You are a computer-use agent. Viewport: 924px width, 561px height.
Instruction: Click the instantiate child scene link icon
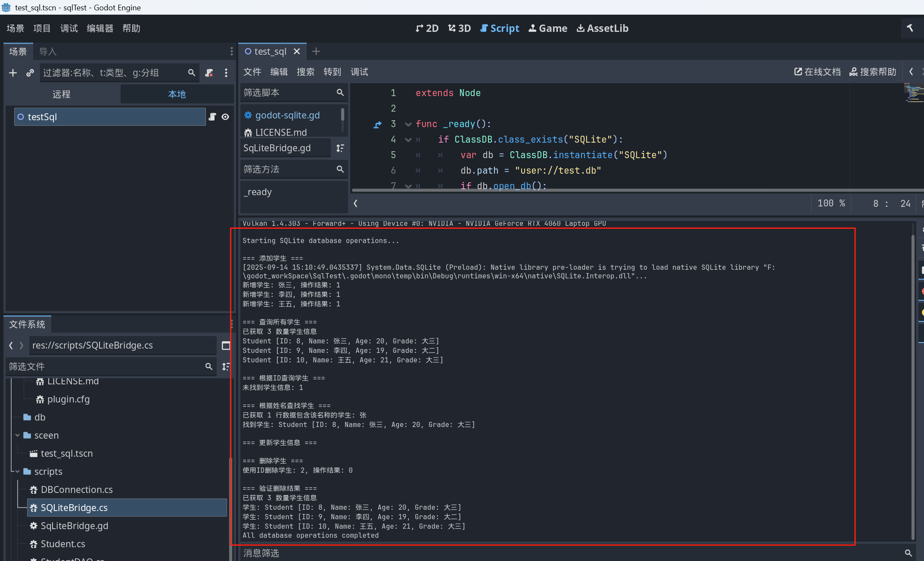pos(30,73)
